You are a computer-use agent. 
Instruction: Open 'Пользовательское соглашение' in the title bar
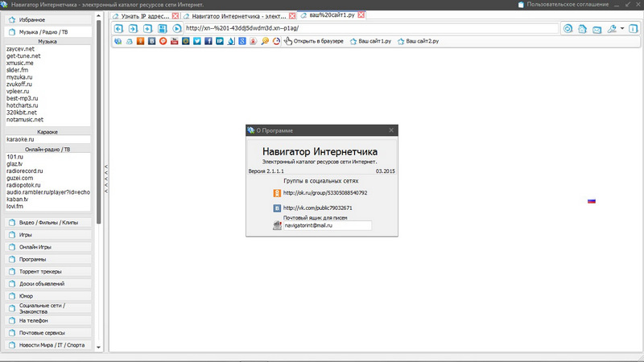563,5
